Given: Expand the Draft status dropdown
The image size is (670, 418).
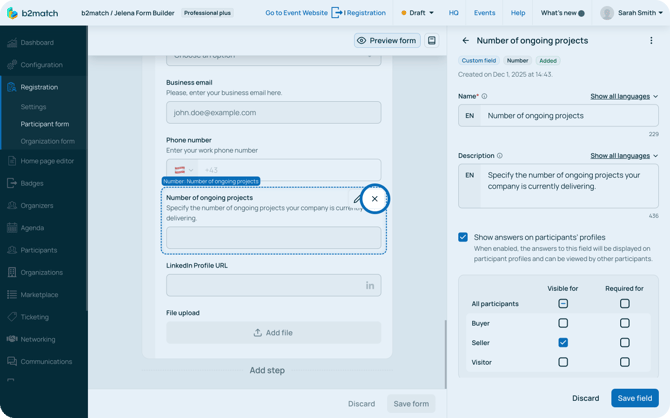Looking at the screenshot, I should click(417, 13).
